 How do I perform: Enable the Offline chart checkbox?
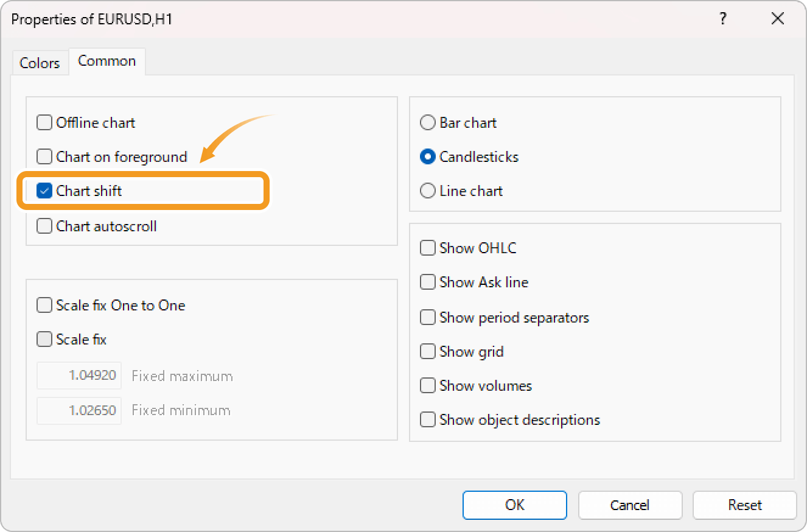click(x=44, y=122)
